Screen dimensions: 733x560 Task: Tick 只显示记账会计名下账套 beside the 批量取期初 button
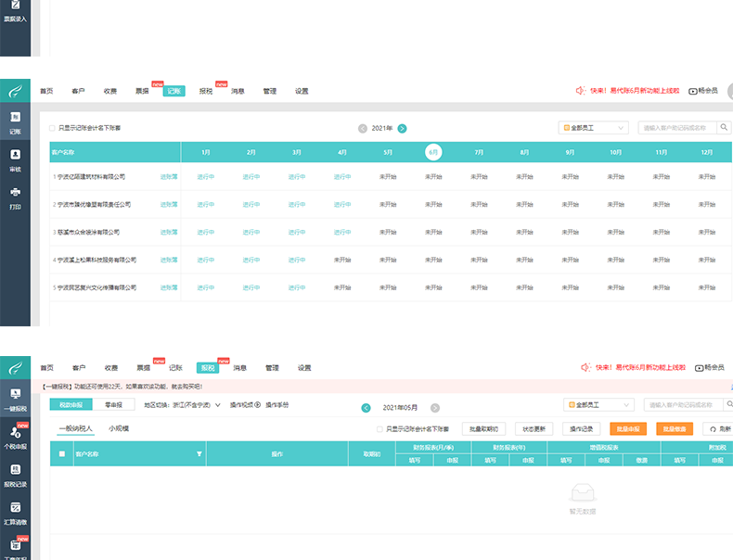(x=379, y=429)
